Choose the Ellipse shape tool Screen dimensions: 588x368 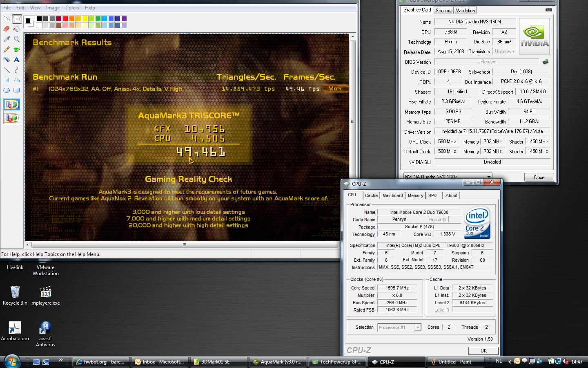pyautogui.click(x=7, y=90)
